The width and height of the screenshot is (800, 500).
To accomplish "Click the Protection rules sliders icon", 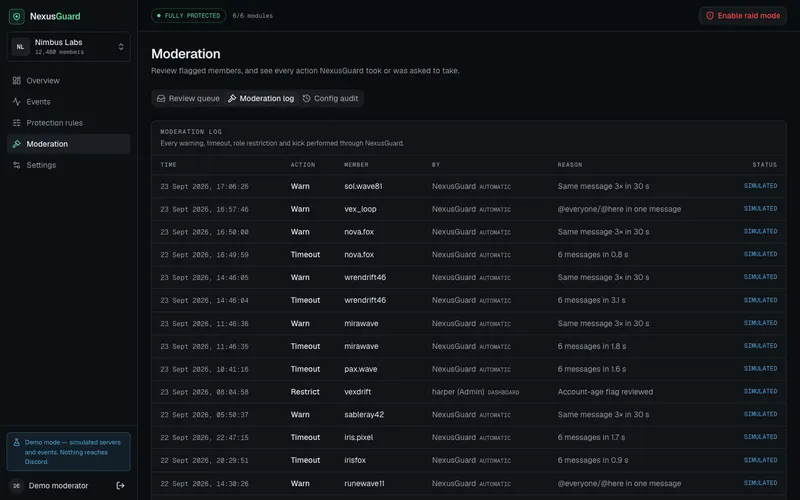I will click(x=16, y=123).
